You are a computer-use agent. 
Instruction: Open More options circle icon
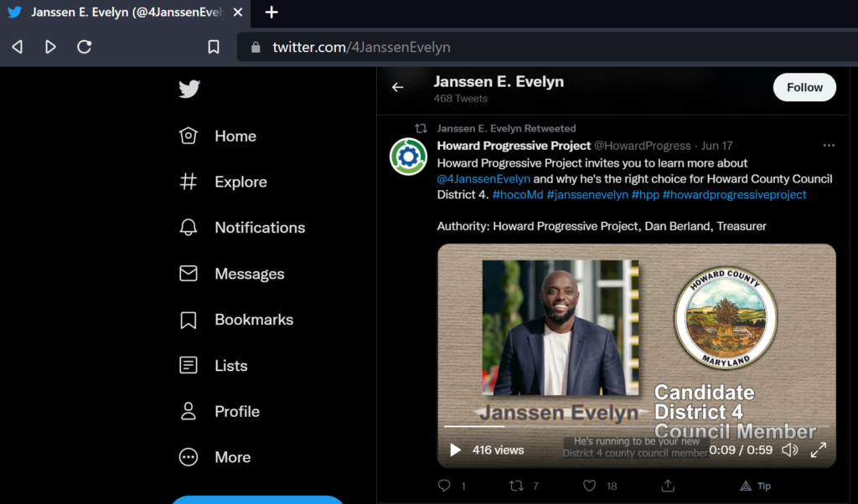[189, 457]
